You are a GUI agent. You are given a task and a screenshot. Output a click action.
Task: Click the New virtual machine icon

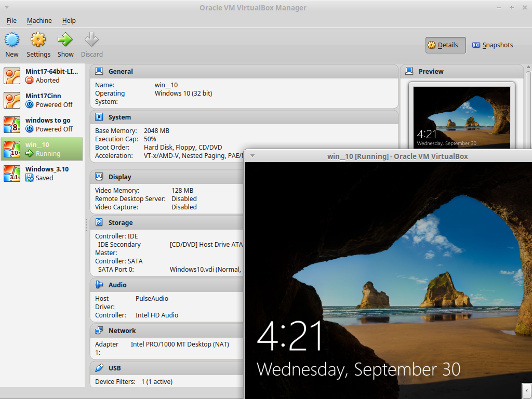[12, 40]
